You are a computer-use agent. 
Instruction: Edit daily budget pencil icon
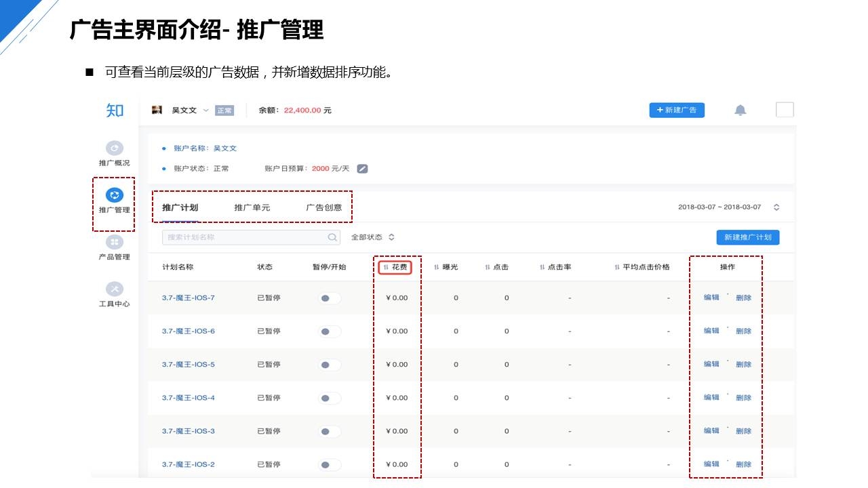[x=362, y=169]
